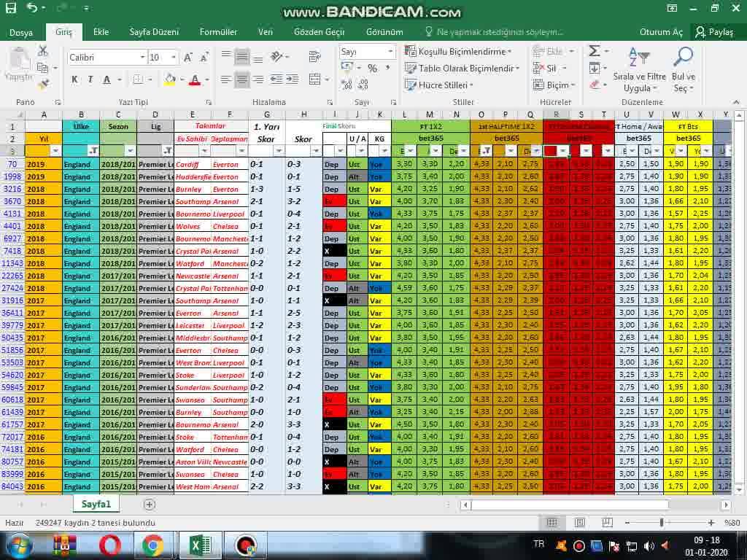This screenshot has width=747, height=560.
Task: Cut the selection with the scissors icon
Action: pos(43,50)
